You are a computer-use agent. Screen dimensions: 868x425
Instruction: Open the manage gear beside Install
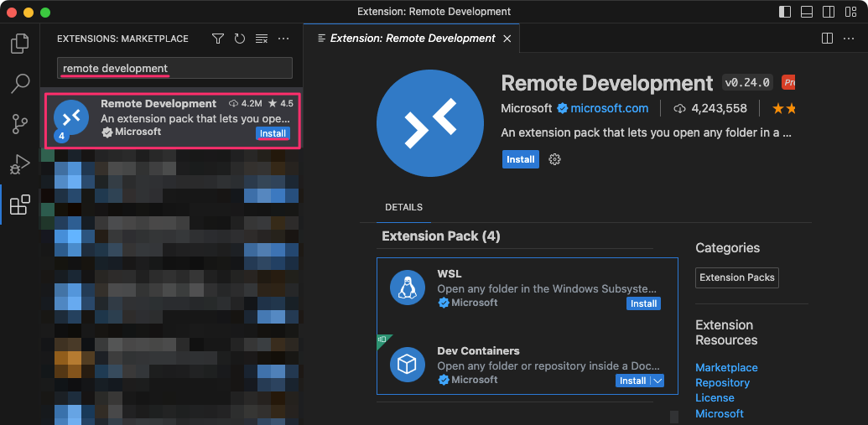(x=554, y=159)
